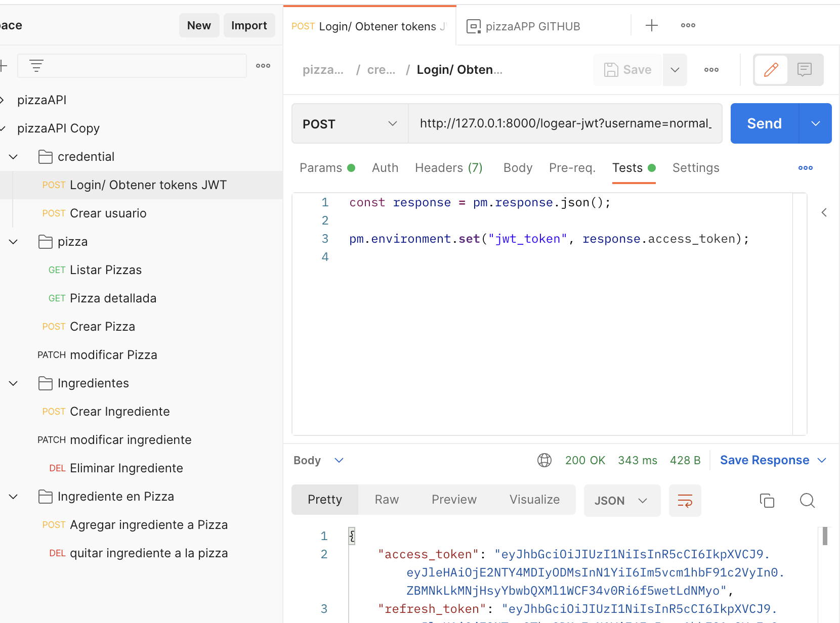Collapse the pizza folder chevron
Image resolution: width=840 pixels, height=623 pixels.
point(14,242)
